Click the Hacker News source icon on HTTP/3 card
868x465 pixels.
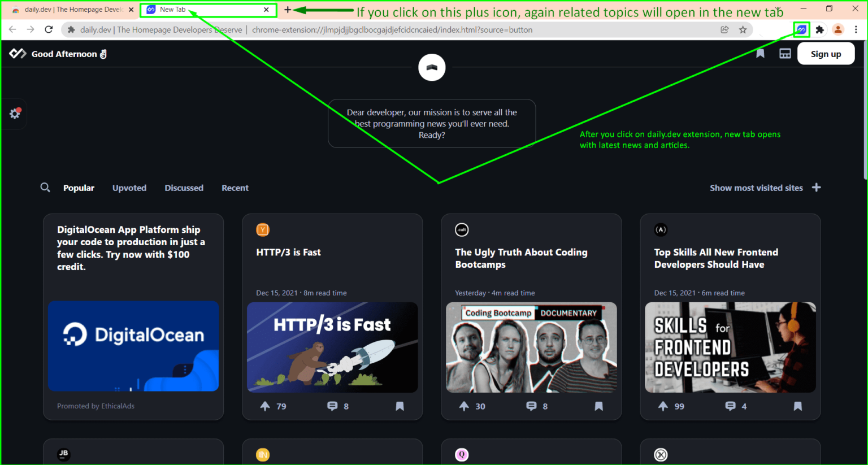click(x=263, y=230)
